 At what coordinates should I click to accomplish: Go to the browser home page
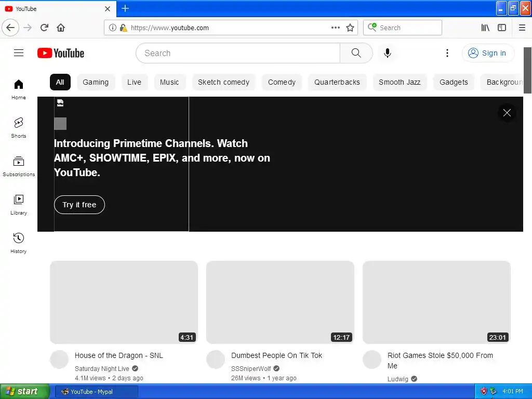point(61,28)
